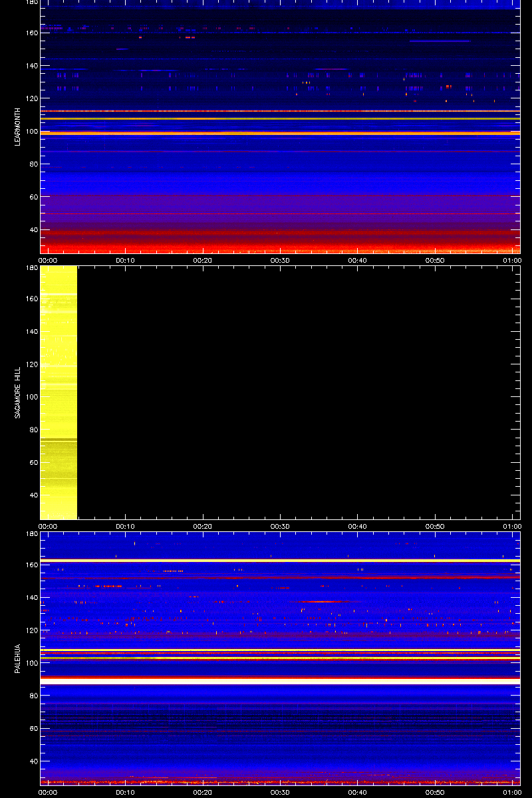
Task: Click the 00:20 time label under Sagamore Hill plot
Action: [202, 526]
